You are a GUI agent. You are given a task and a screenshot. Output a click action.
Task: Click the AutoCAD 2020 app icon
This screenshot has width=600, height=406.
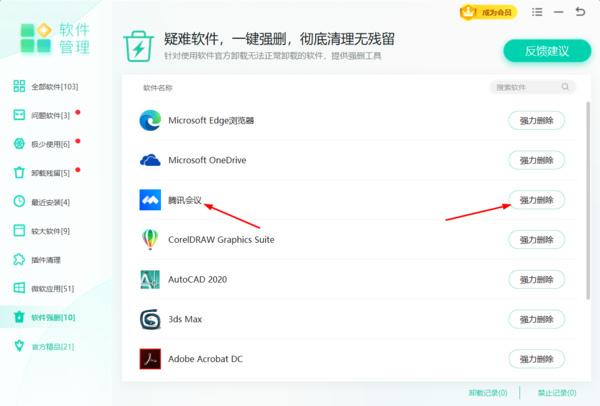pyautogui.click(x=150, y=279)
